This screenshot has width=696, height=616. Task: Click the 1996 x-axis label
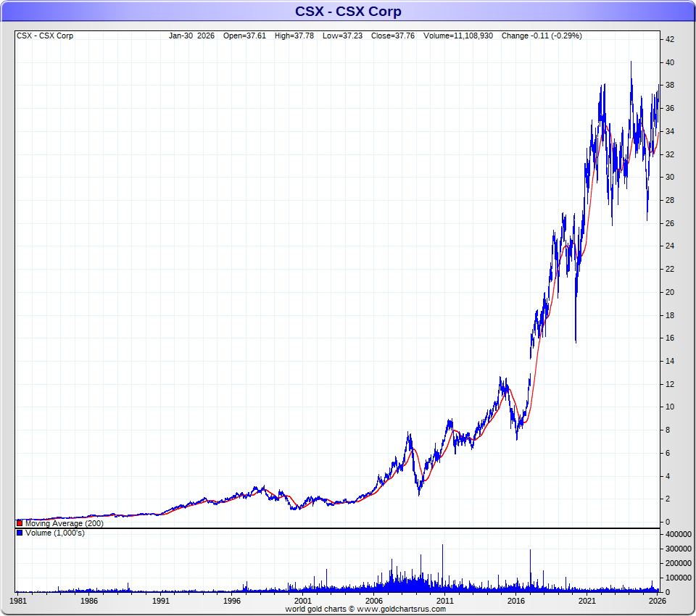pos(232,601)
